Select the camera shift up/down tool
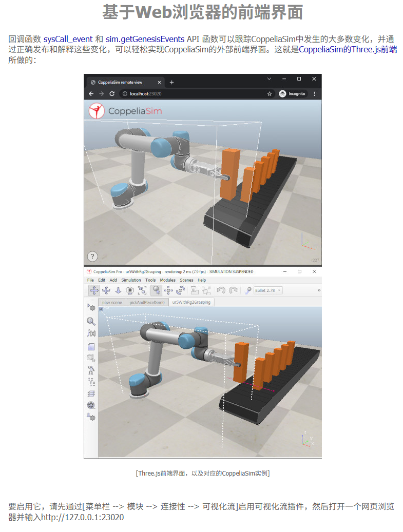 click(118, 290)
